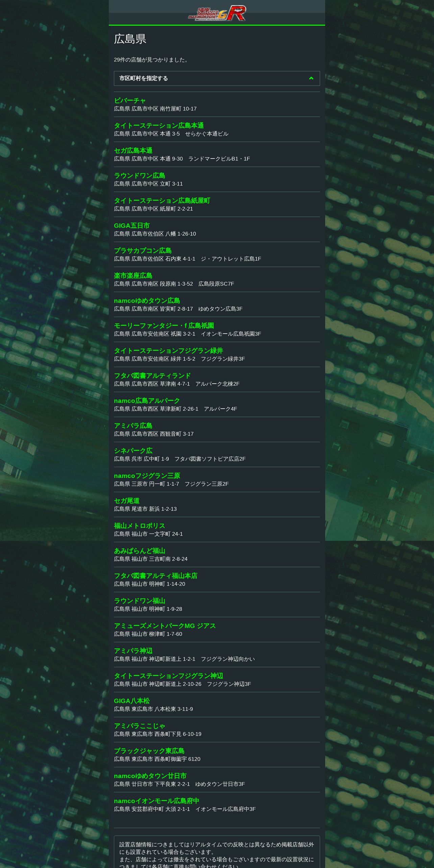The height and width of the screenshot is (868, 434).
Task: Collapse the 市区町村を指定する chevron arrow
Action: coord(311,78)
